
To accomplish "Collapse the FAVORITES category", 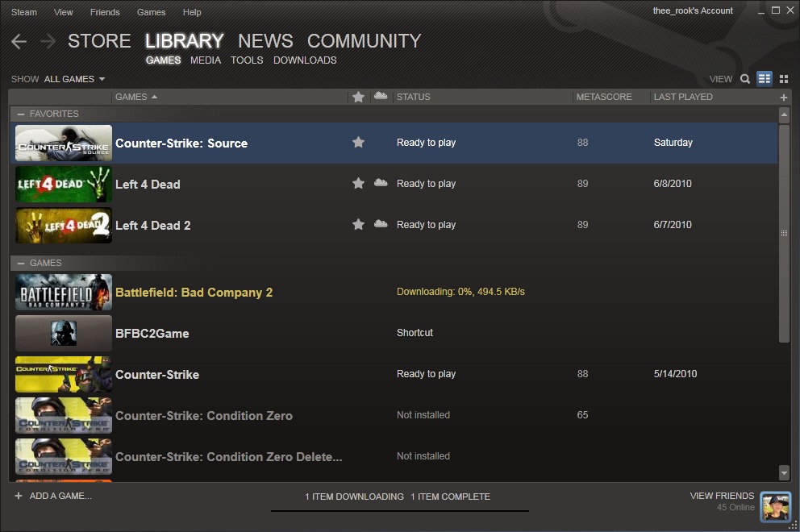I will point(21,114).
